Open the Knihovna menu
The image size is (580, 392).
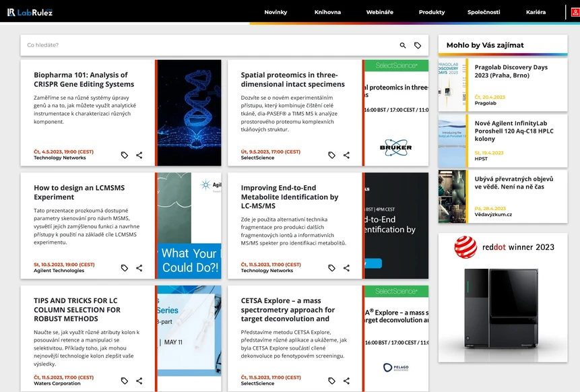[328, 12]
